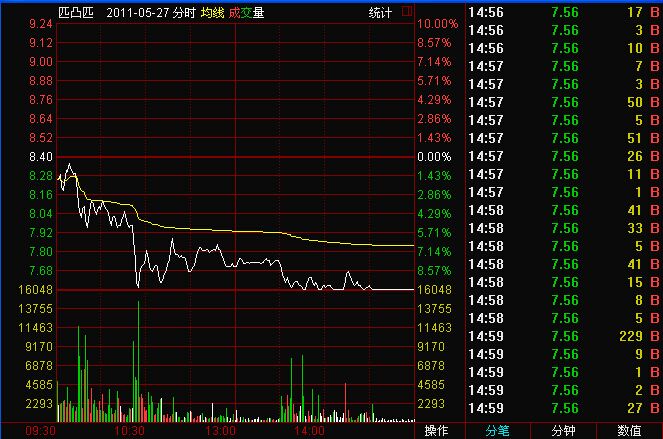Click the 2011-05-27 分时 date label
Image resolution: width=663 pixels, height=439 pixels.
(149, 12)
